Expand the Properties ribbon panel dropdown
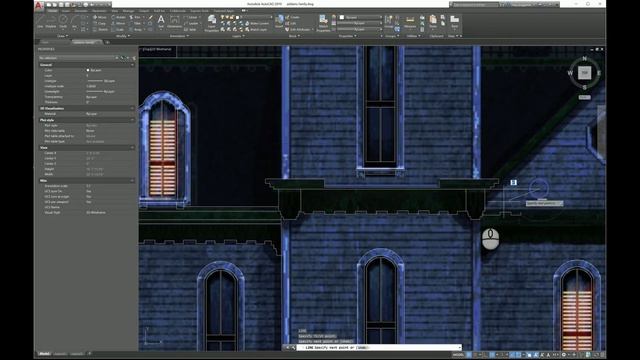Viewport: 640px width, 360px height. (347, 36)
